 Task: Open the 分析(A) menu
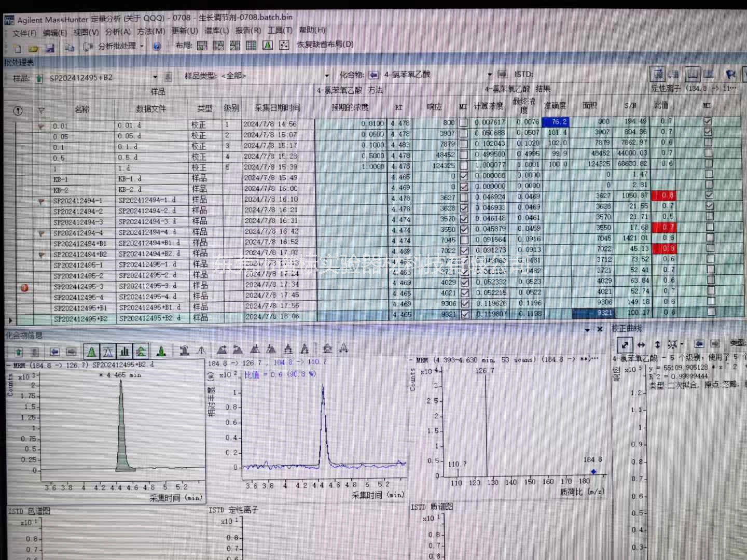point(118,32)
